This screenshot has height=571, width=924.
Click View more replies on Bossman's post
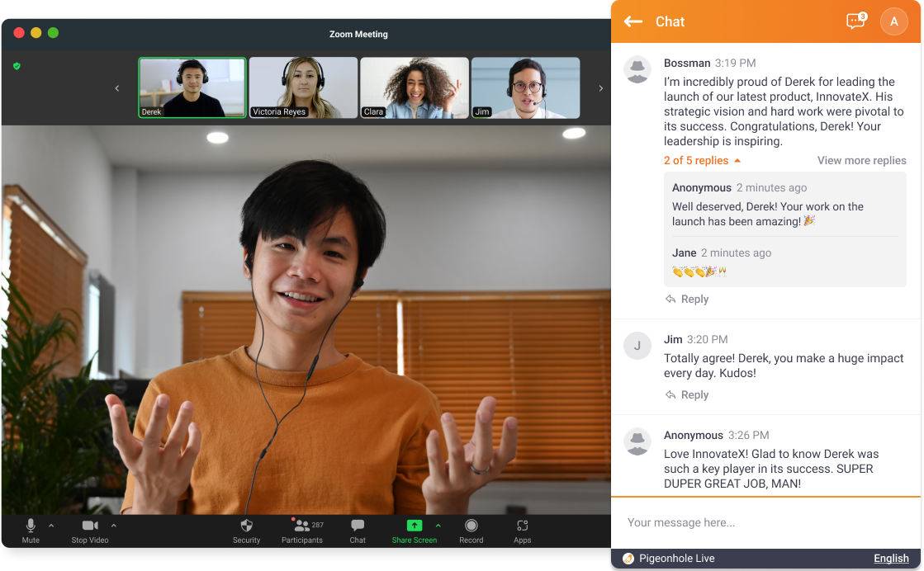pos(861,160)
